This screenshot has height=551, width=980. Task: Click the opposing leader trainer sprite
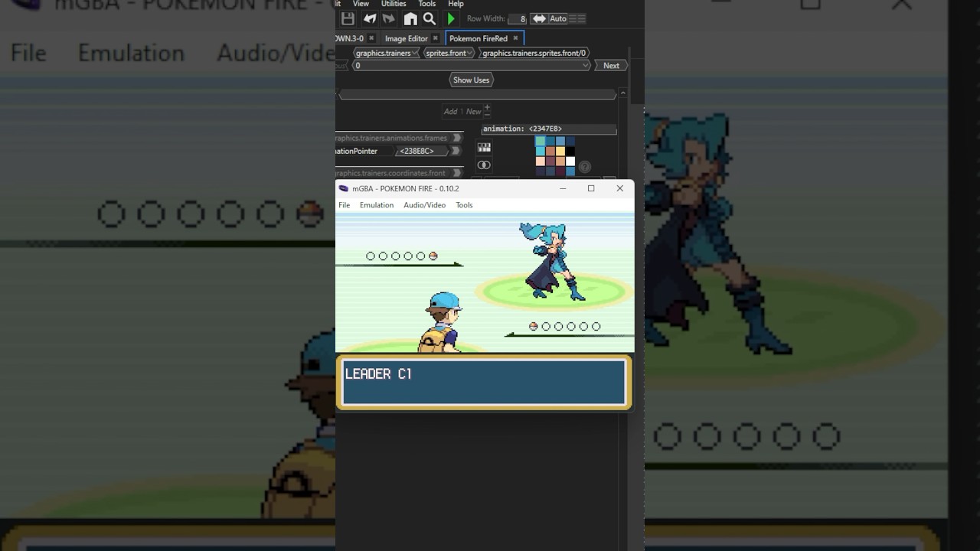(x=551, y=261)
